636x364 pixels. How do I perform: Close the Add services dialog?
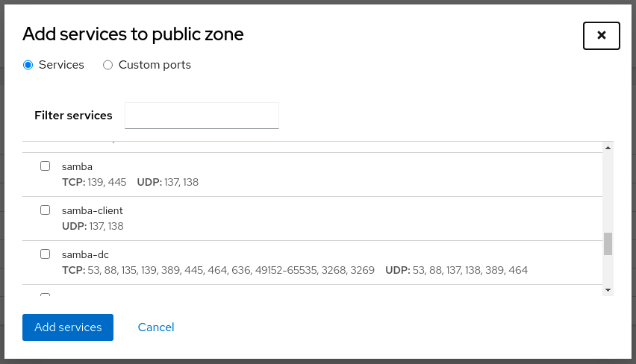pos(601,35)
